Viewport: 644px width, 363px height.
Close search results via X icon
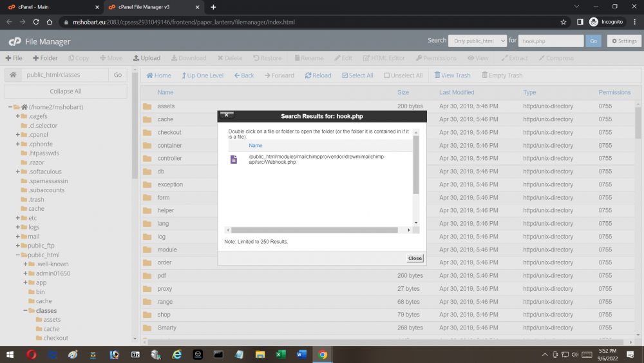227,115
